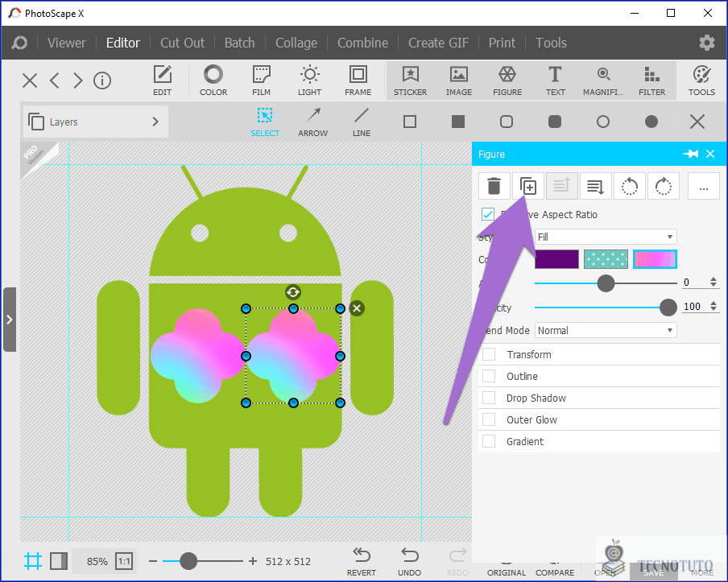
Task: Switch to the Viewer tab
Action: [x=66, y=43]
